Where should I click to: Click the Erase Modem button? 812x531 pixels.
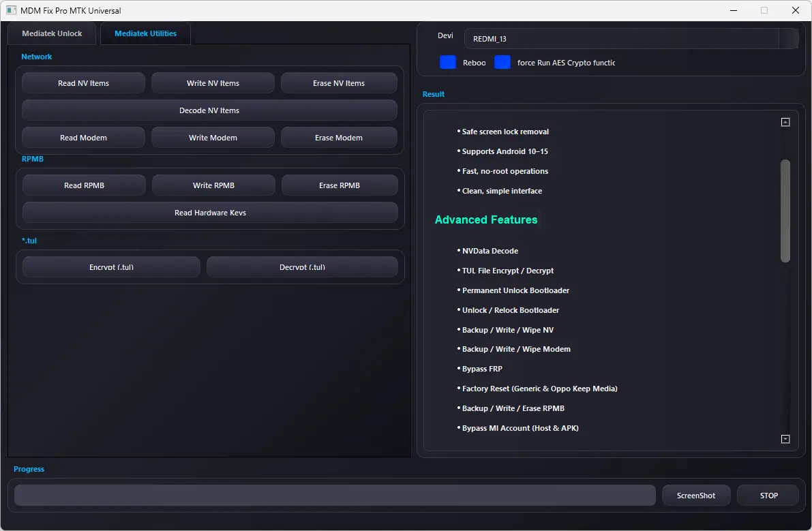pyautogui.click(x=339, y=138)
